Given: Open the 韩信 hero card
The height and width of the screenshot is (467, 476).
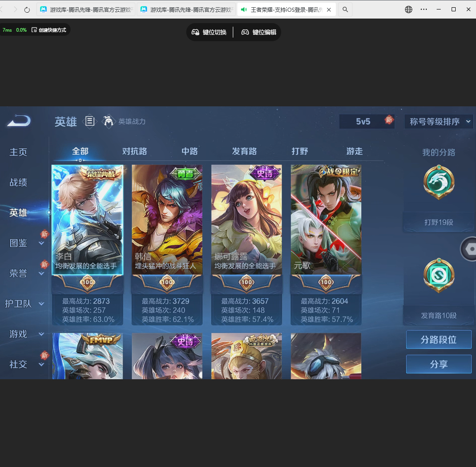Looking at the screenshot, I should (167, 220).
